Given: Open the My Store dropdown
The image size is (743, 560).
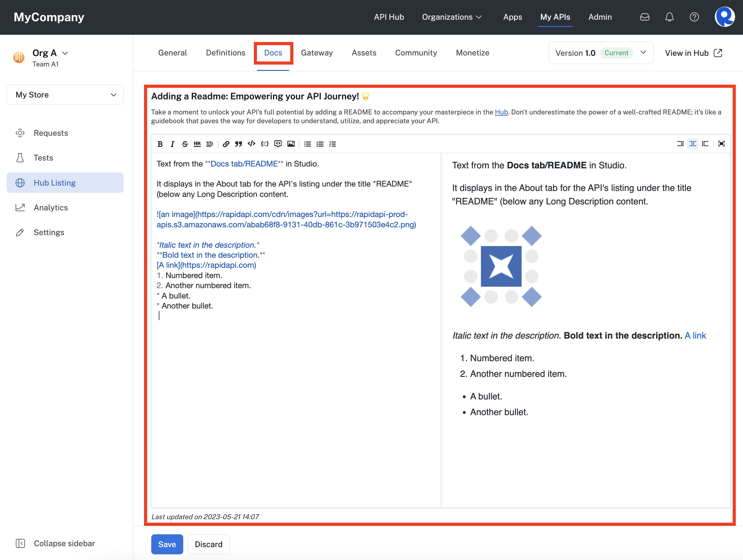Looking at the screenshot, I should pyautogui.click(x=65, y=95).
